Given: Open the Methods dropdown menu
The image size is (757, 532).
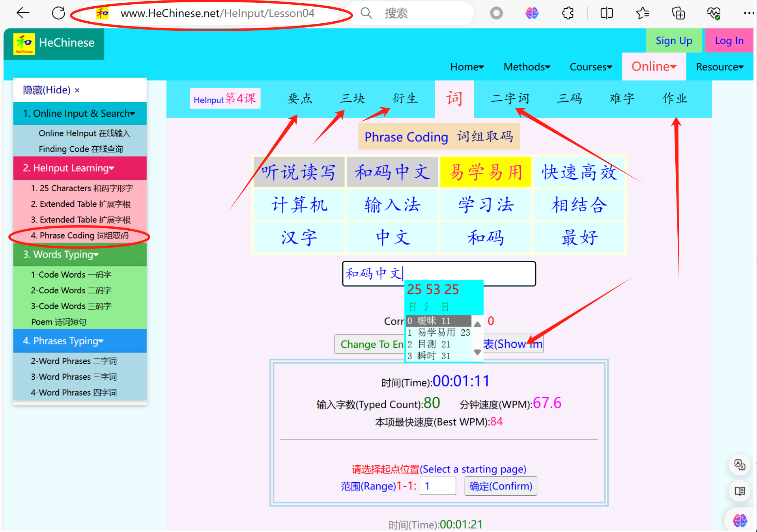Looking at the screenshot, I should 527,67.
